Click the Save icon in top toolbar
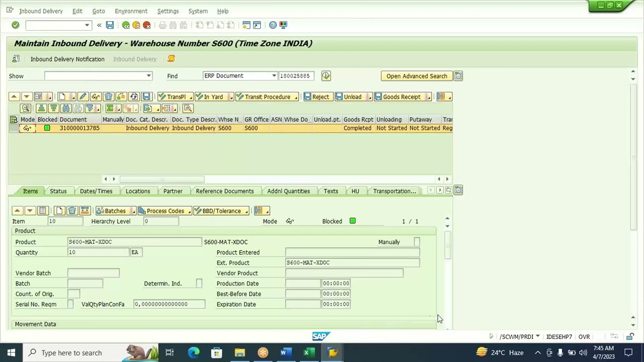Viewport: 644px width, 362px height. coord(110,25)
